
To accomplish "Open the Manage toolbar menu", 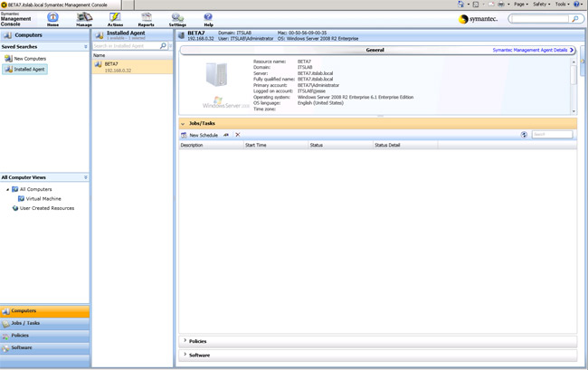I will click(84, 19).
